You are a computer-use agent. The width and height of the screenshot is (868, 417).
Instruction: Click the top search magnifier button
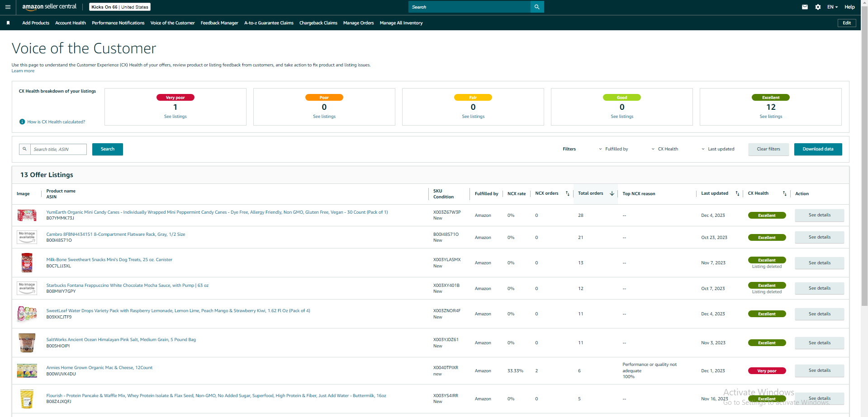click(x=537, y=7)
